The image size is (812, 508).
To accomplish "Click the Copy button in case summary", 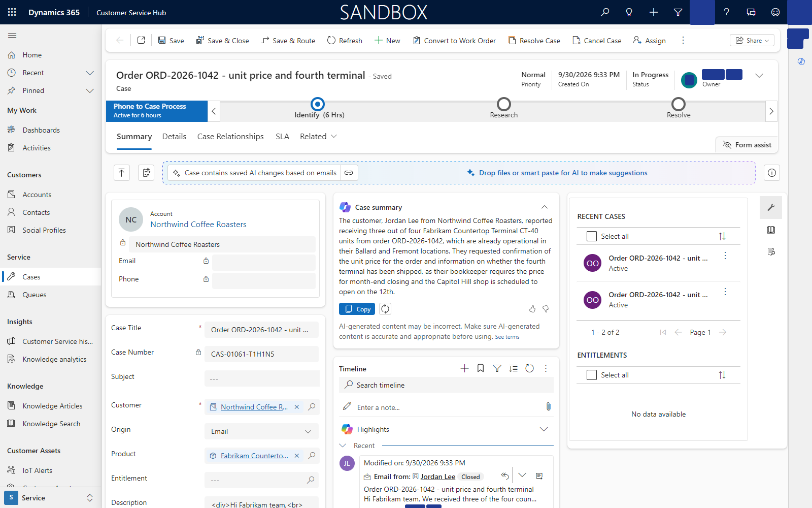I will (357, 309).
